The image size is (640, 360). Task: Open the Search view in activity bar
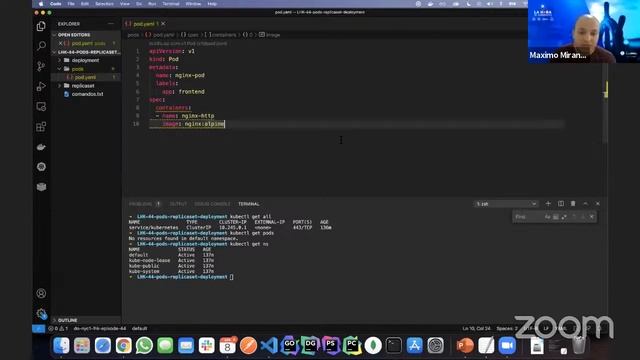pyautogui.click(x=41, y=46)
